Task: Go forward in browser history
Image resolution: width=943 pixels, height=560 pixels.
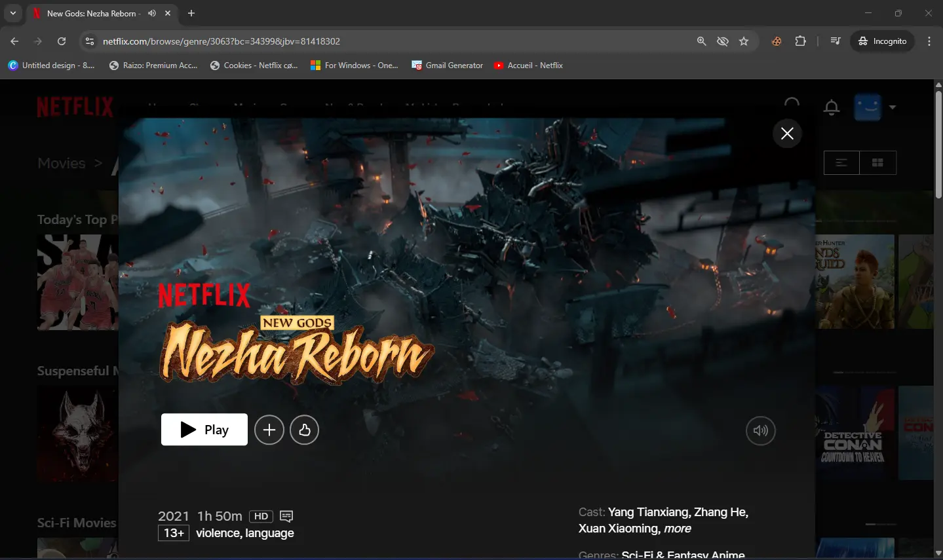Action: (x=38, y=41)
